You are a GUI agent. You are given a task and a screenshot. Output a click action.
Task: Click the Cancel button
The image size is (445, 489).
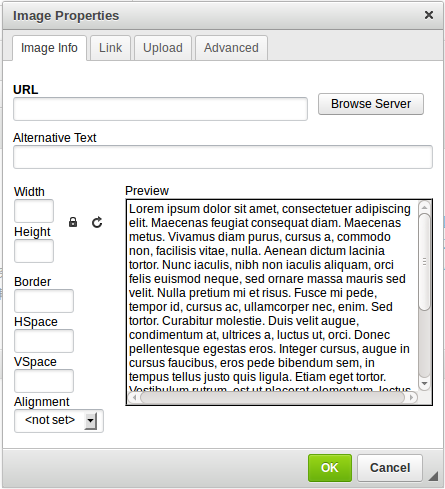click(390, 468)
